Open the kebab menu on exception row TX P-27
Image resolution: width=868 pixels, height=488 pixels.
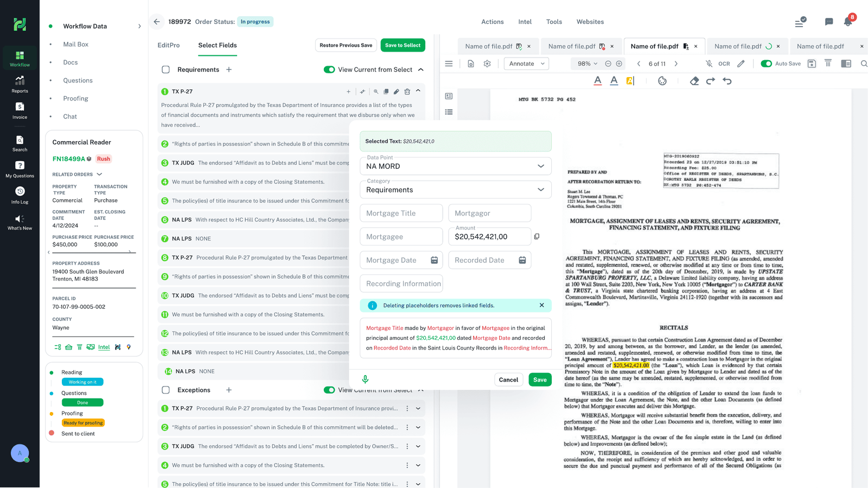(x=407, y=408)
